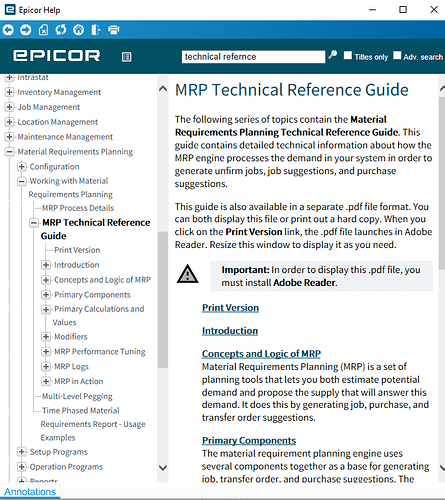Click the MRP Technical Reference Guide heading
The width and height of the screenshot is (445, 500).
292,90
